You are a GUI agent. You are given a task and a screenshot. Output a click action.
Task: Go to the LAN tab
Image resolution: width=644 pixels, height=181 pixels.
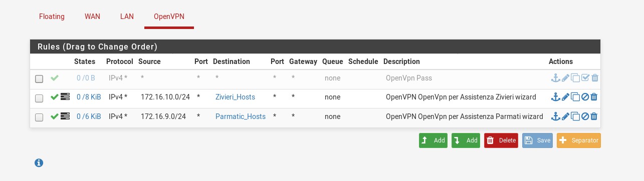[x=127, y=16]
